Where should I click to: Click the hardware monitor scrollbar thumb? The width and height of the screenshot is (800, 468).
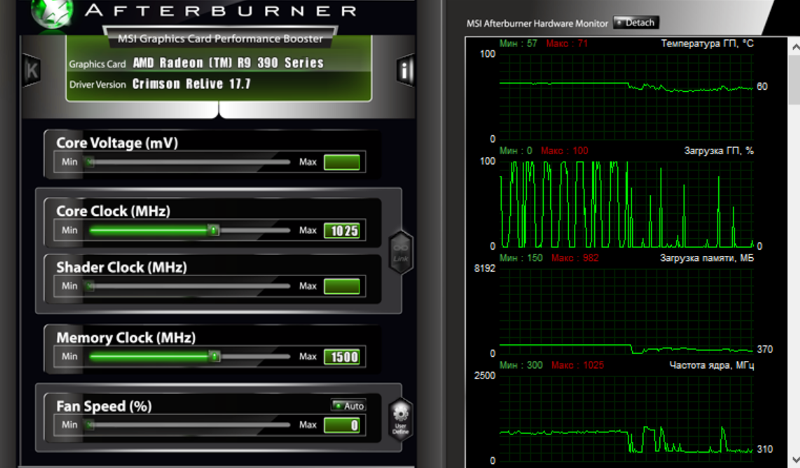[795, 79]
